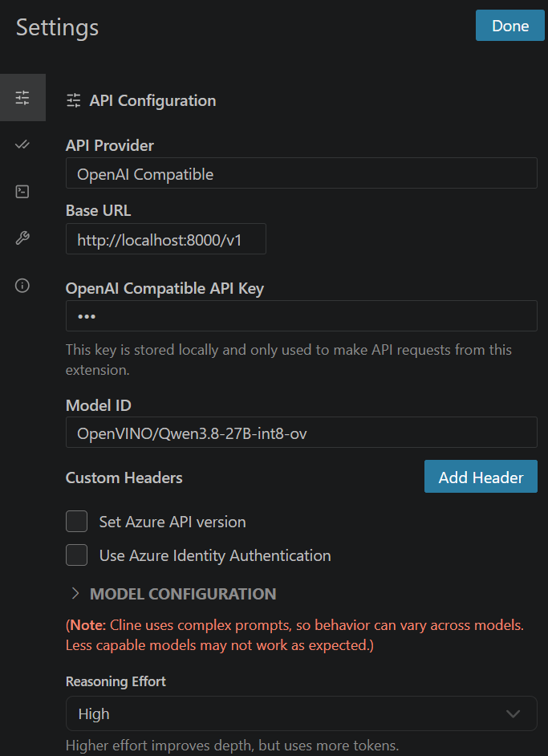Open the wrench debug sidebar tab
Viewport: 548px width, 756px height.
[x=22, y=238]
